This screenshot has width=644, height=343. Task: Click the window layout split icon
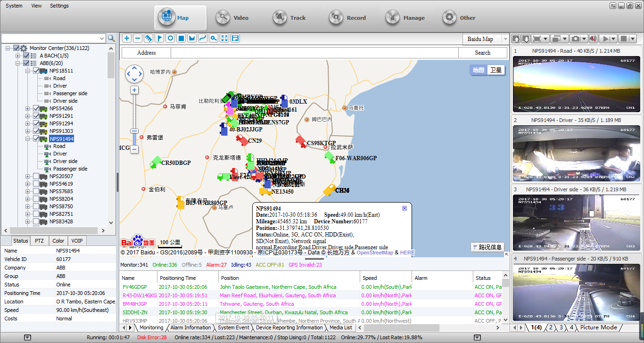click(556, 39)
